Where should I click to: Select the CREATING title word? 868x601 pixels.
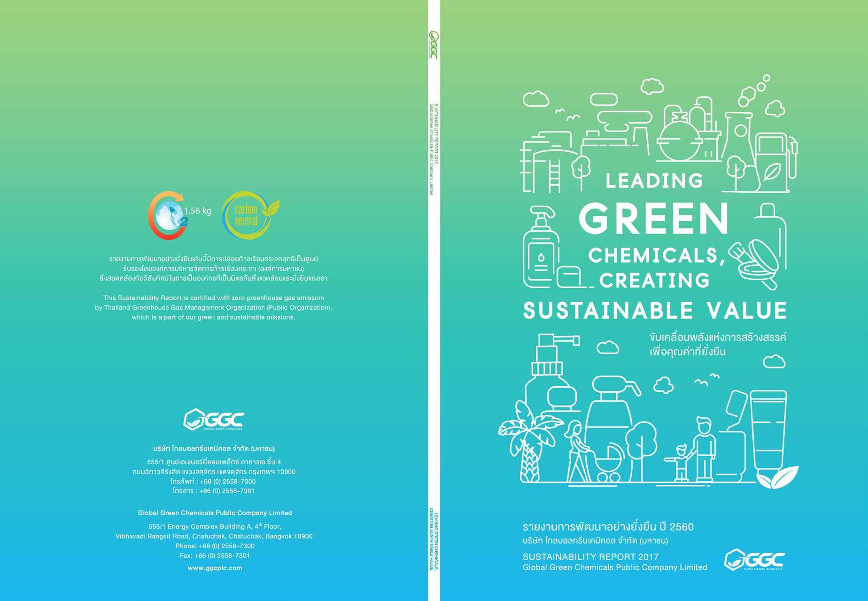coord(654,281)
